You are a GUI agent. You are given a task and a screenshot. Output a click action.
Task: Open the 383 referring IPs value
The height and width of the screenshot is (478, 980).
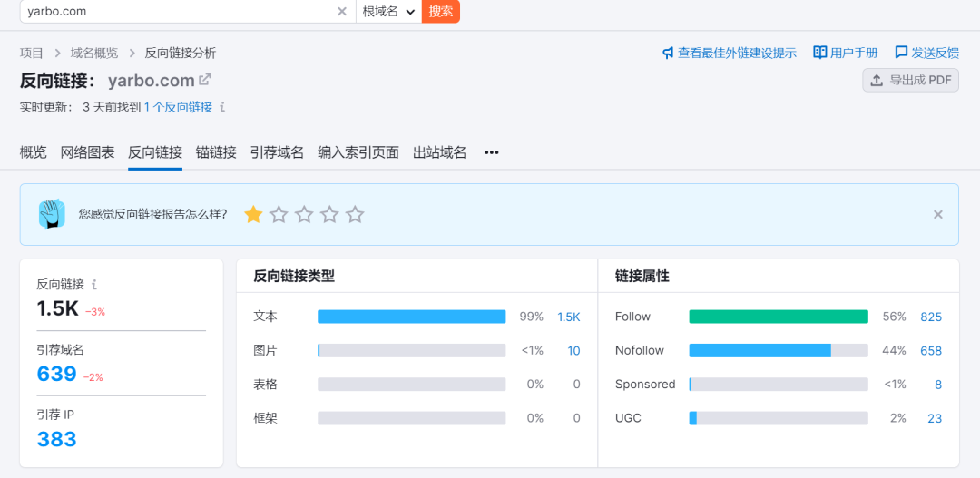[x=57, y=439]
